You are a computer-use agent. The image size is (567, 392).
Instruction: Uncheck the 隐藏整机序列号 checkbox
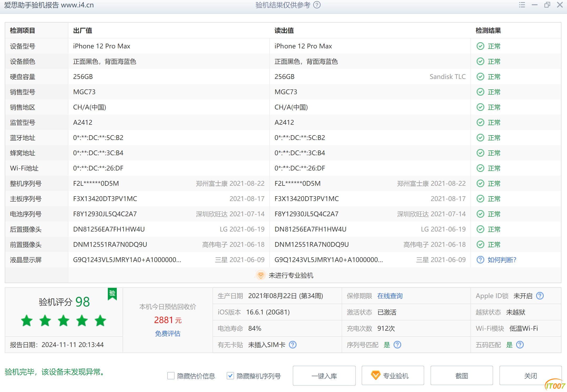click(230, 376)
